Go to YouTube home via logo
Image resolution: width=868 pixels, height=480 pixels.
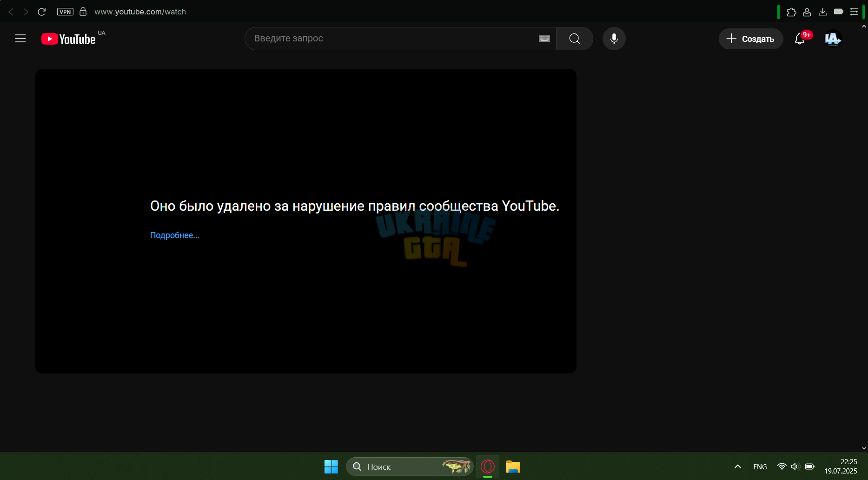pyautogui.click(x=68, y=39)
